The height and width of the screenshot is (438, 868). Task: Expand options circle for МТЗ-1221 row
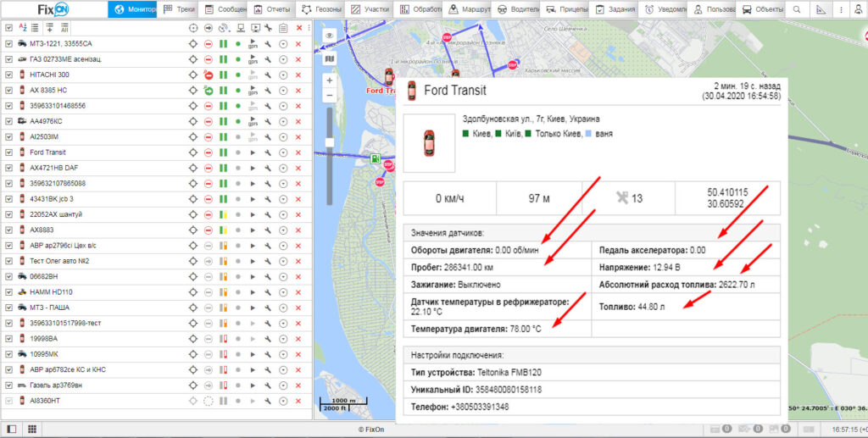283,43
